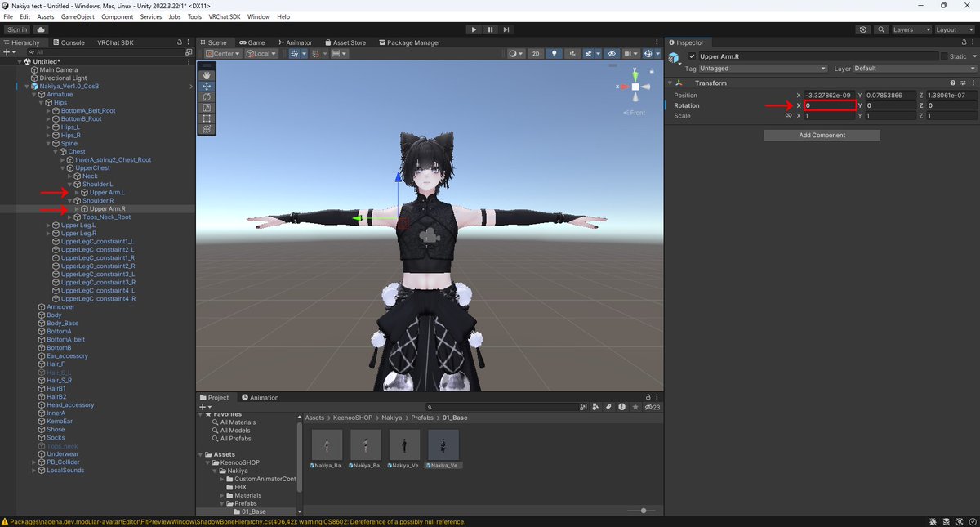The height and width of the screenshot is (527, 980).
Task: Click the Rotation X input field
Action: coord(830,105)
